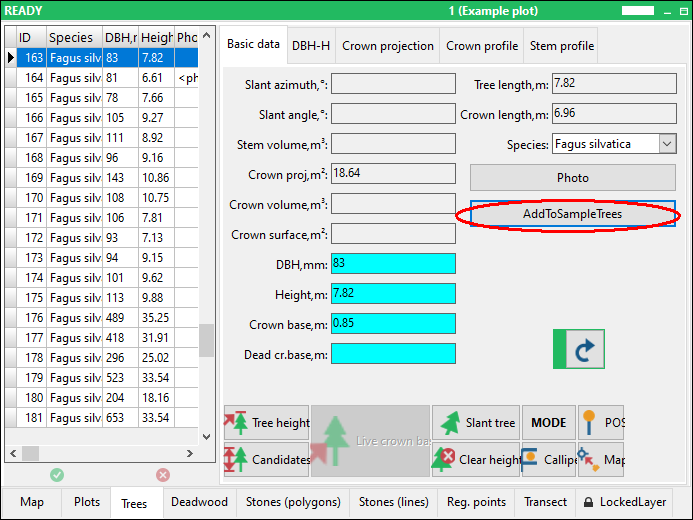Viewport: 693px width, 520px height.
Task: Confirm with the green checkmark icon
Action: pos(57,475)
